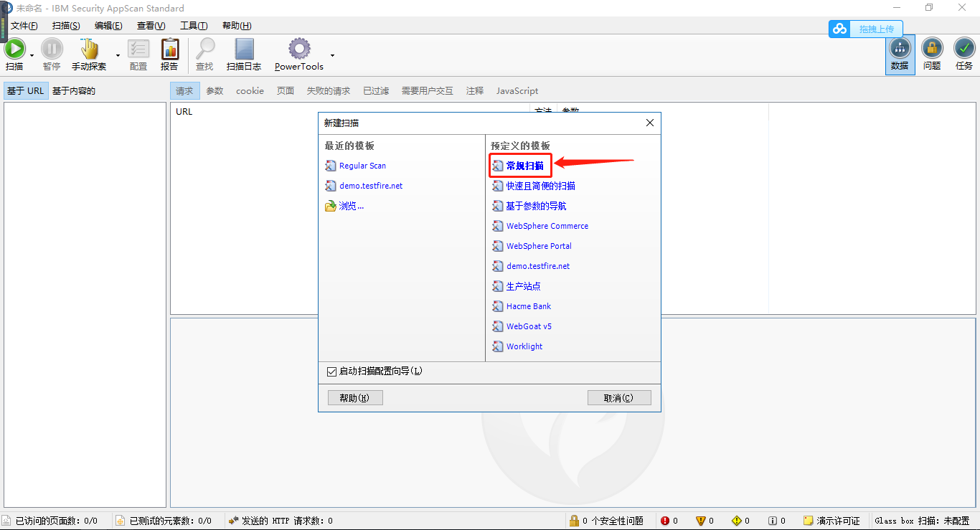This screenshot has width=980, height=530.
Task: Click the Worklight template icon
Action: 498,346
